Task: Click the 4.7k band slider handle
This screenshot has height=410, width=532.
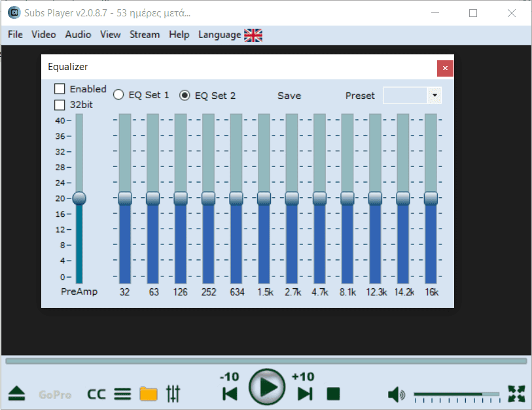Action: tap(319, 198)
